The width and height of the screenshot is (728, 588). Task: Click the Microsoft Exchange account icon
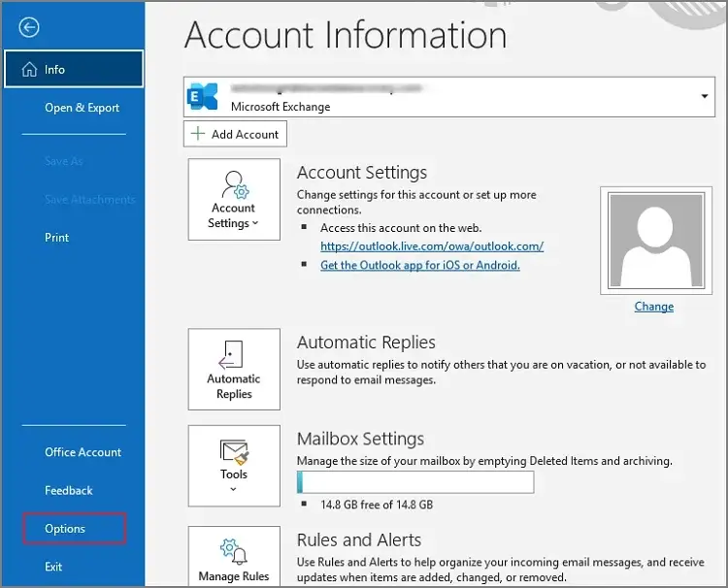point(203,98)
